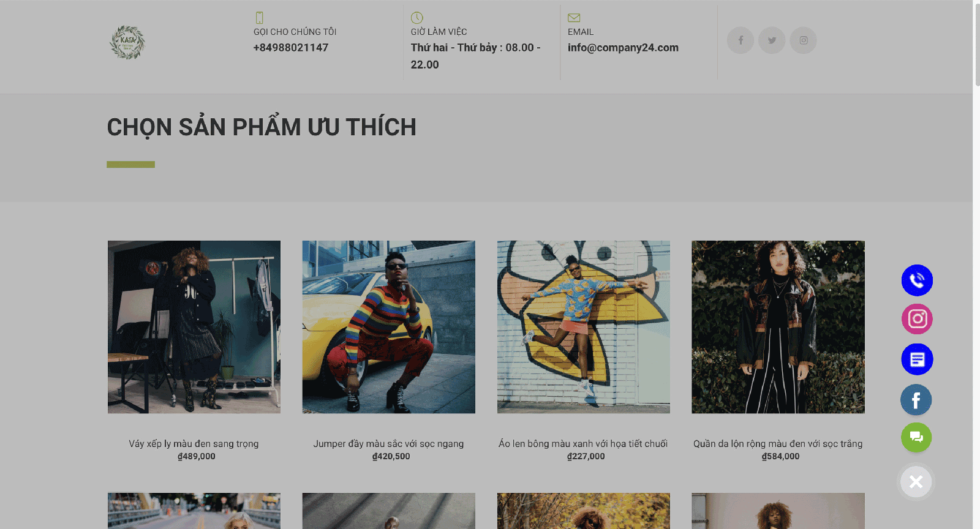The height and width of the screenshot is (529, 980).
Task: Click the KATA wreath logo
Action: [x=127, y=42]
